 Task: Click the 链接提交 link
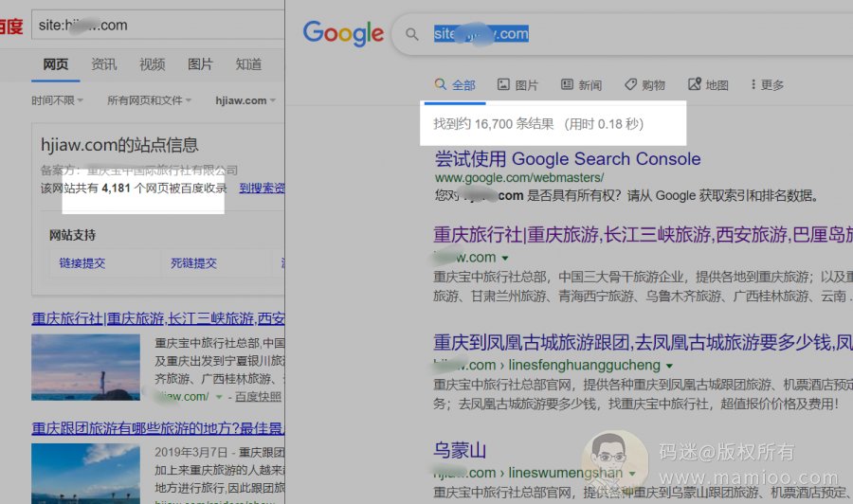[82, 263]
